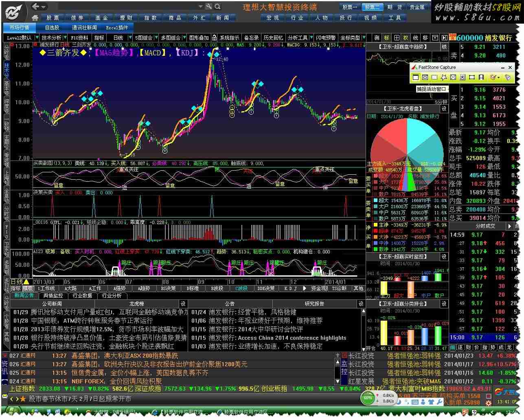524x420 pixels.
Task: Click the 移 move button in the chart toolbar
Action: tap(425, 37)
